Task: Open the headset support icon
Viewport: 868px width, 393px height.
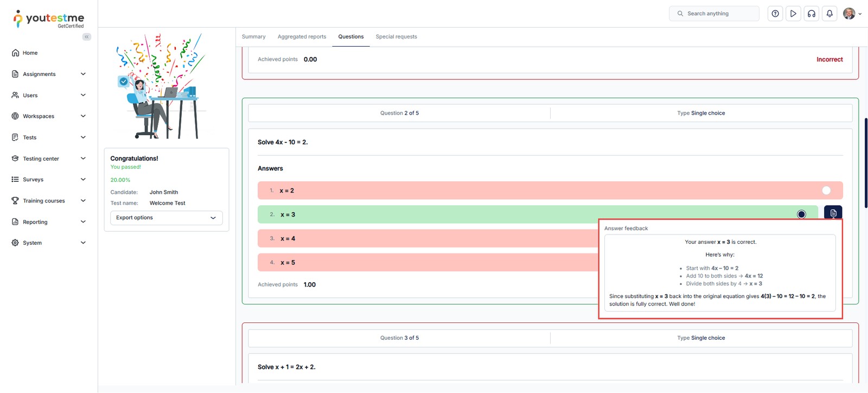Action: 812,14
